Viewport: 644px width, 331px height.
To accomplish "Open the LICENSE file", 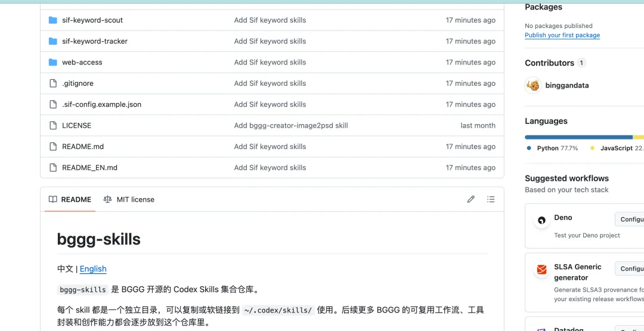I will tap(76, 126).
